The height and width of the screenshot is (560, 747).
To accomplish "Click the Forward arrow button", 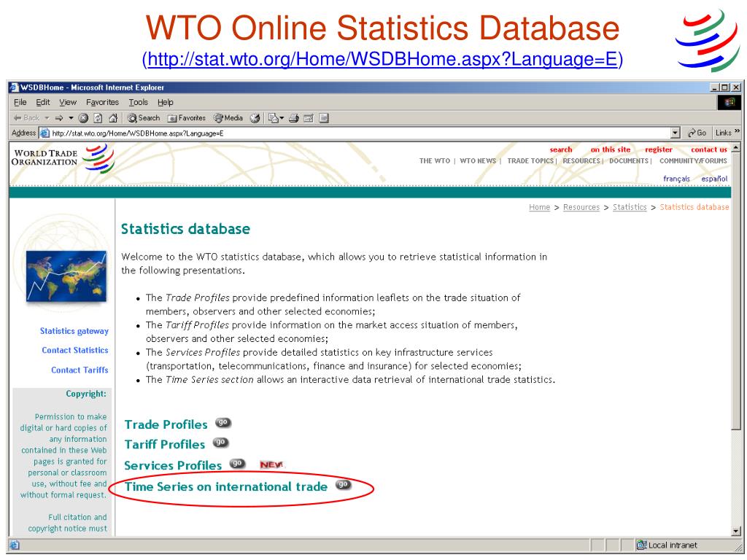I will [59, 118].
